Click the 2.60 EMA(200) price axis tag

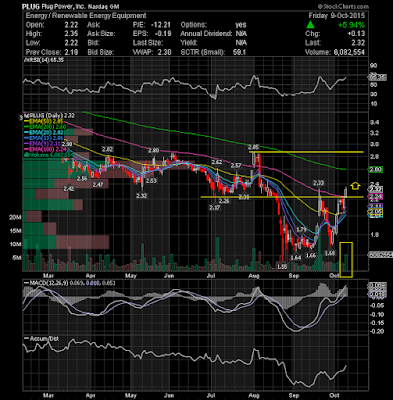pos(376,170)
